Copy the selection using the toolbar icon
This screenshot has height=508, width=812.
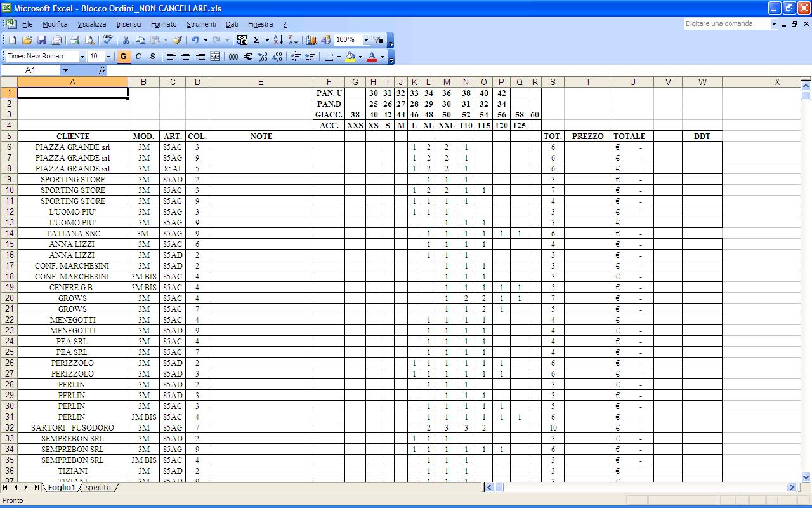tap(140, 40)
